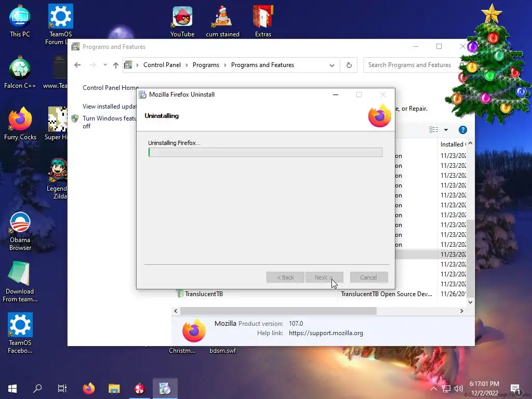
Task: Click the horizontal scrollbar left arrow
Action: click(176, 311)
